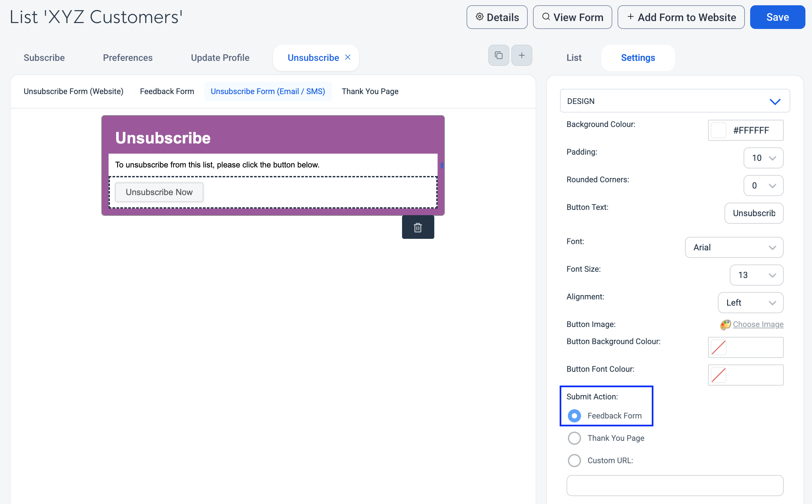Expand the DESIGN section dropdown

click(675, 101)
